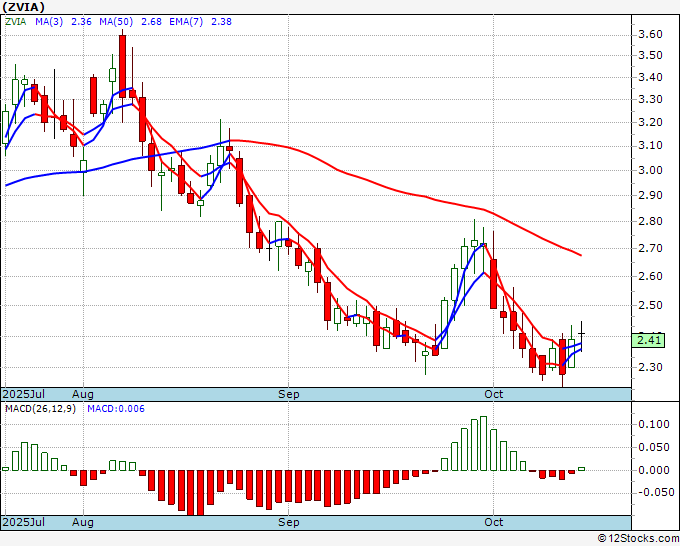Click the current price 2.41 tag
This screenshot has height=546, width=680.
click(x=649, y=340)
